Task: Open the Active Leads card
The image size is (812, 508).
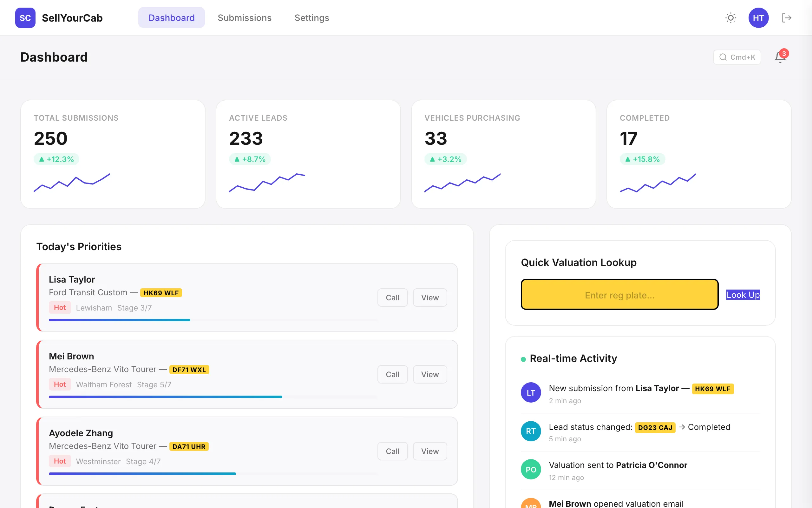Action: tap(308, 154)
